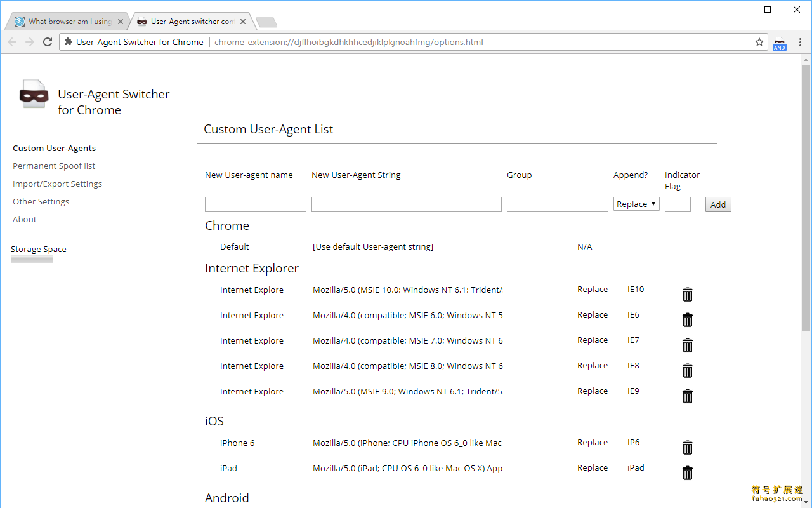This screenshot has width=812, height=508.
Task: Delete the iPhone 6 user-agent entry
Action: coord(688,447)
